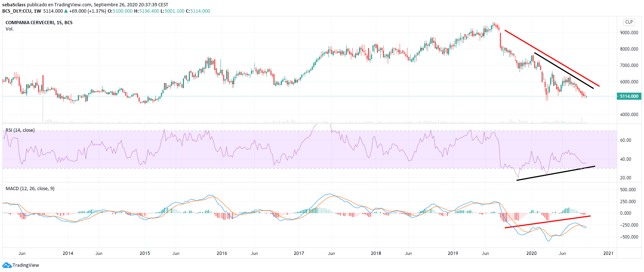The height and width of the screenshot is (272, 644).
Task: Click the 40.00 RSI axis label
Action: click(625, 159)
